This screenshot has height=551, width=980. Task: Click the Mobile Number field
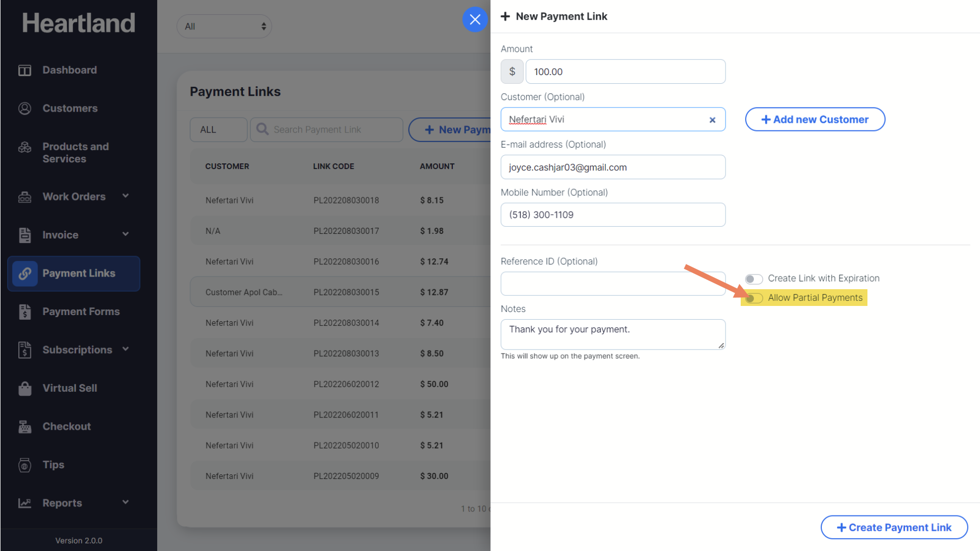[x=613, y=215]
